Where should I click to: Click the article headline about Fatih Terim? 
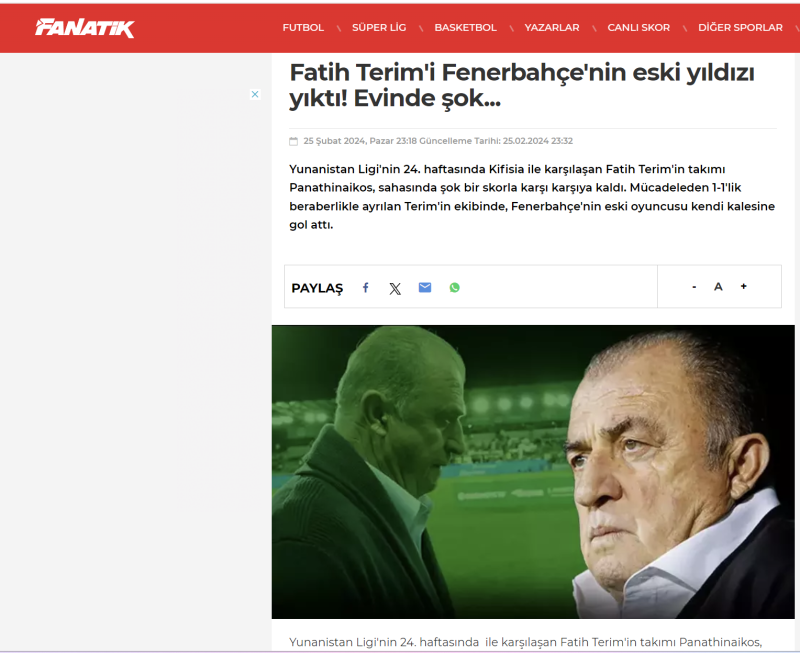[x=522, y=85]
